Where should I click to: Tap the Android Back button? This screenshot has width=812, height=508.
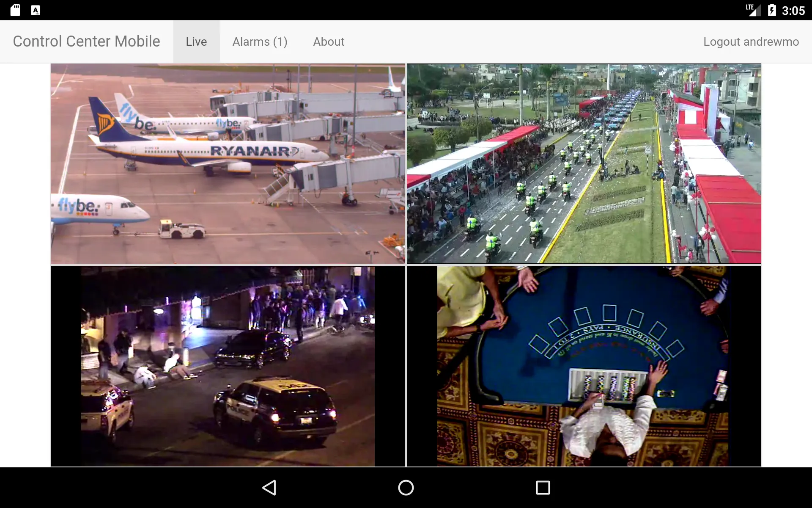tap(269, 488)
